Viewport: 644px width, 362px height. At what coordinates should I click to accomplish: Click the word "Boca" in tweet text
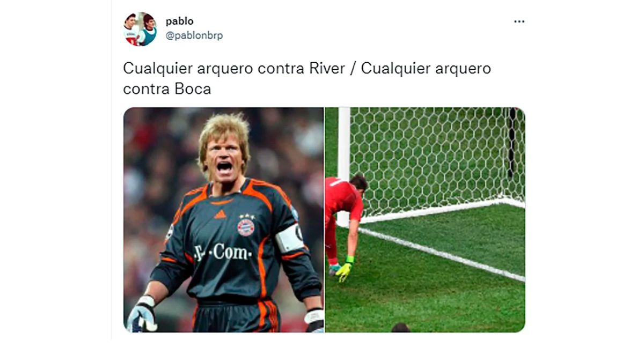tap(193, 89)
